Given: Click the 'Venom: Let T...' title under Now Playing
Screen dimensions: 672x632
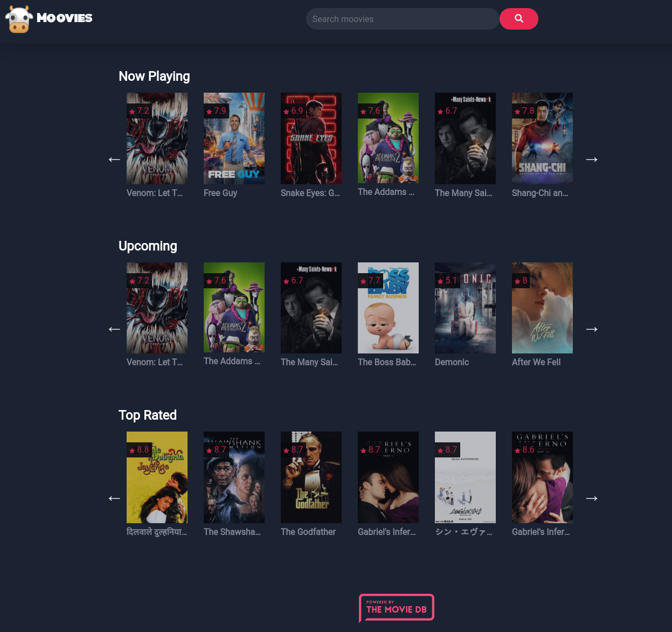Looking at the screenshot, I should click(x=155, y=193).
